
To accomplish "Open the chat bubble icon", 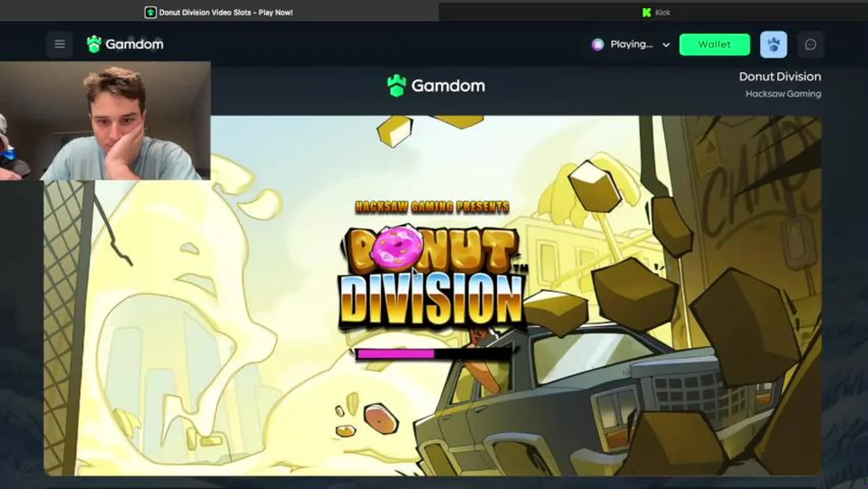I will (810, 44).
